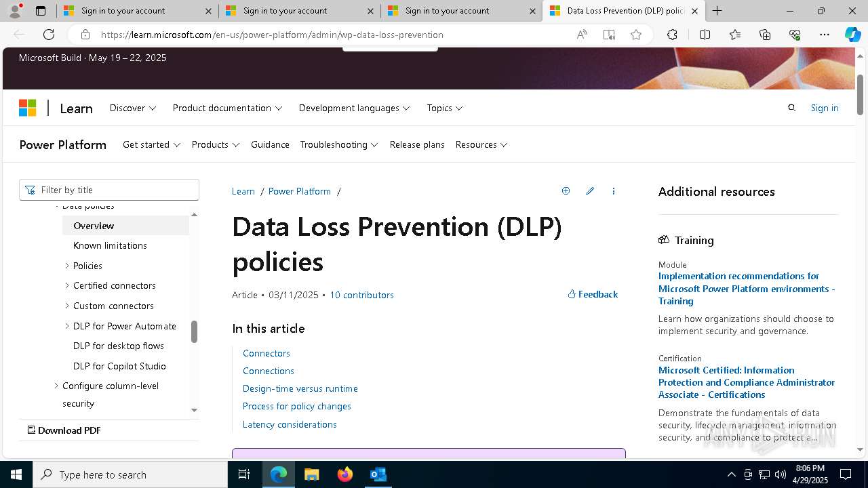
Task: Open File Explorer from the taskbar
Action: coord(311,474)
